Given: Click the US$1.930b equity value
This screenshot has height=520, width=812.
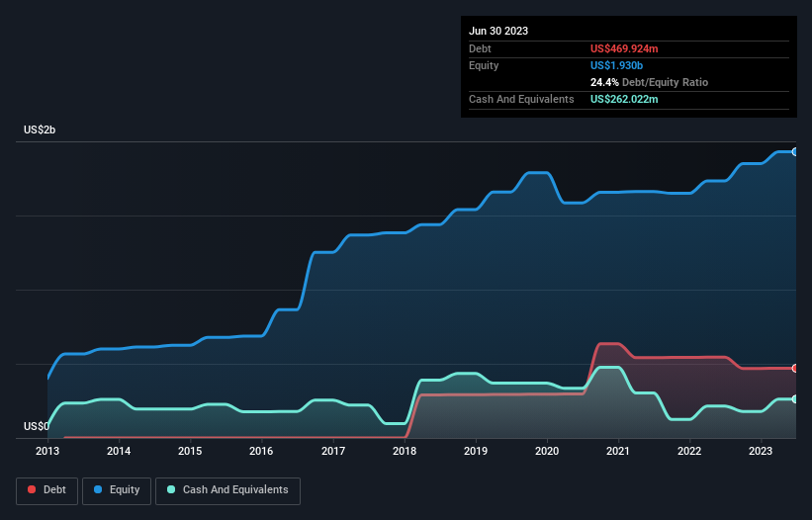Looking at the screenshot, I should [x=616, y=65].
